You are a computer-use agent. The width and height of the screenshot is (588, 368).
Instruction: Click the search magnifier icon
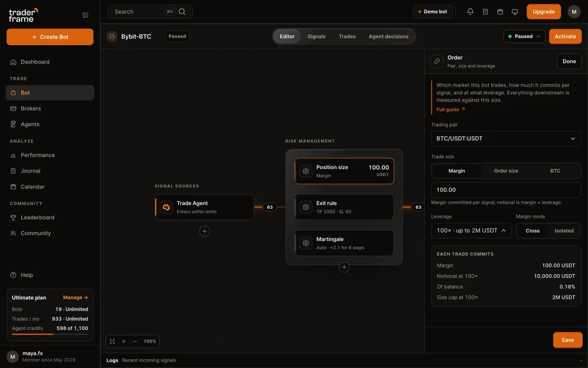click(182, 12)
